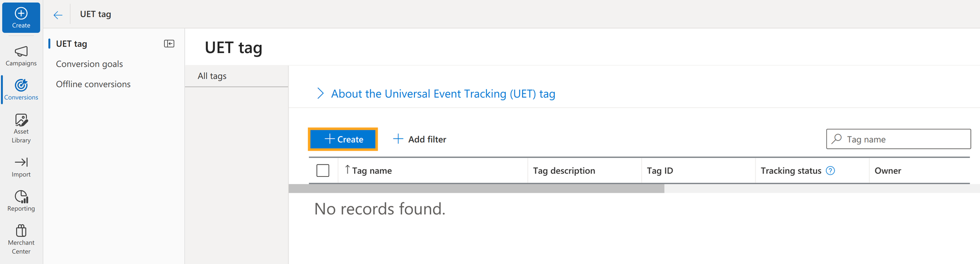Sort the table by Tag name
980x264 pixels.
click(x=372, y=171)
